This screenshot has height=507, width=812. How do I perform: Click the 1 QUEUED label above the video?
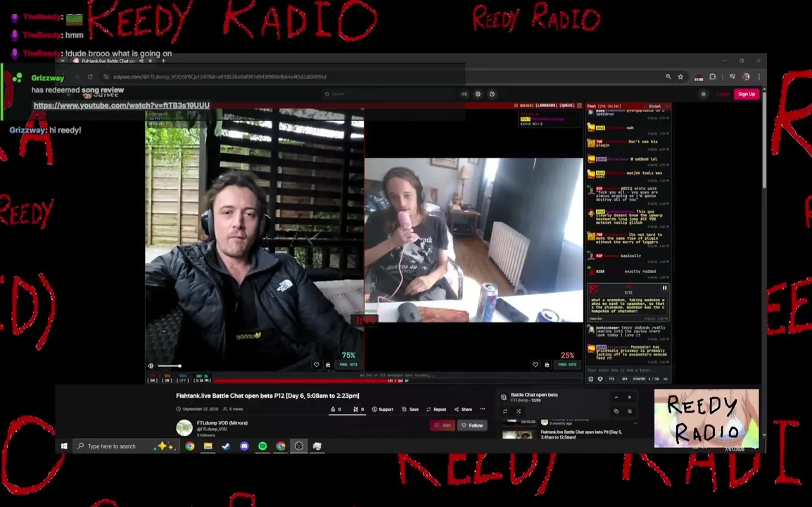[x=523, y=105]
